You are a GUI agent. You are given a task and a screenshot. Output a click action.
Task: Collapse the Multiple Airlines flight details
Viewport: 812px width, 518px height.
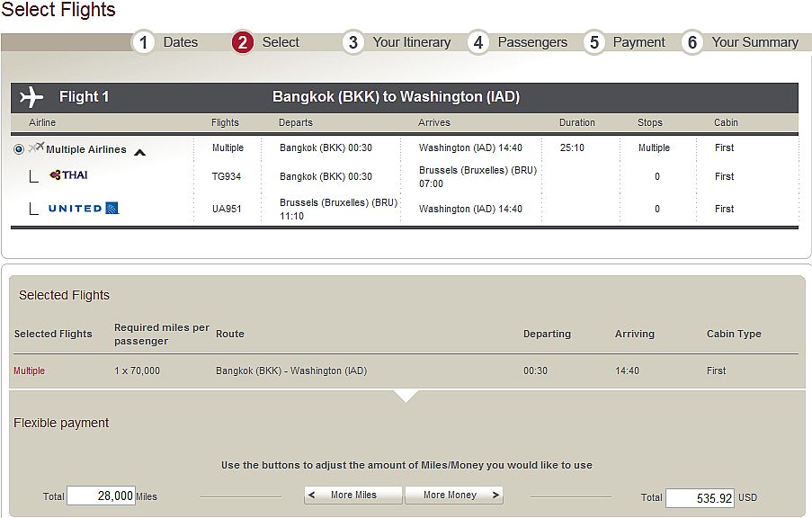(139, 152)
